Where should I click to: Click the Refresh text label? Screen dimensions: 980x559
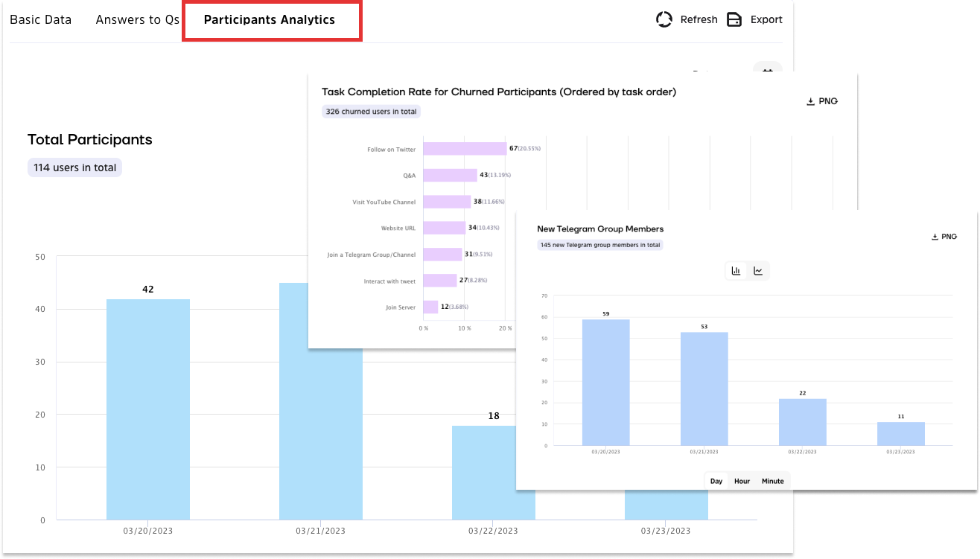point(699,20)
